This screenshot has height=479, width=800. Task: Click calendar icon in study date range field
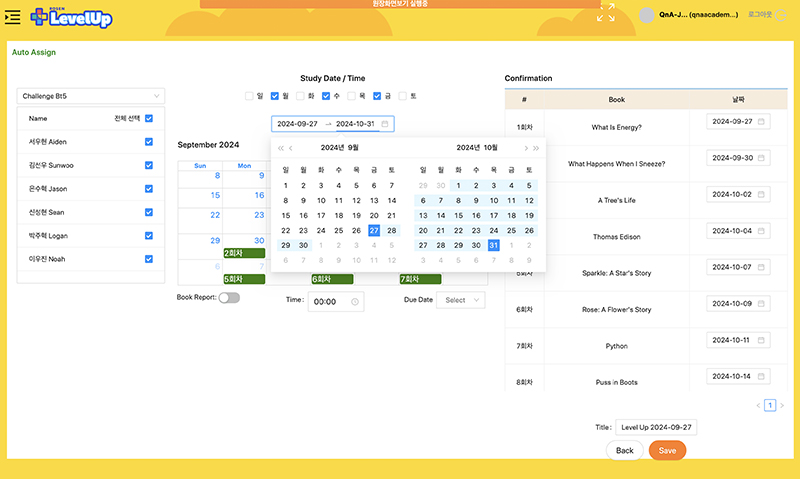[386, 124]
